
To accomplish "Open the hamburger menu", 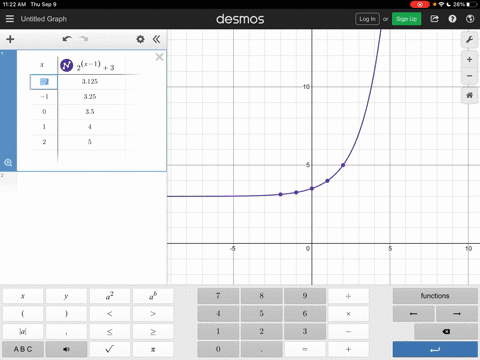I will point(10,19).
